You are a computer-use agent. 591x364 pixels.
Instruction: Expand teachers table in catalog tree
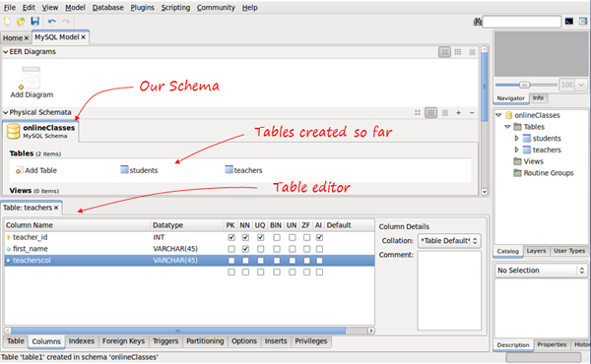click(517, 150)
